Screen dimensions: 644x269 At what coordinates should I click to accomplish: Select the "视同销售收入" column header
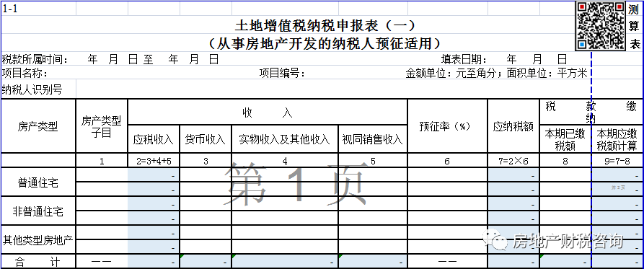(373, 139)
